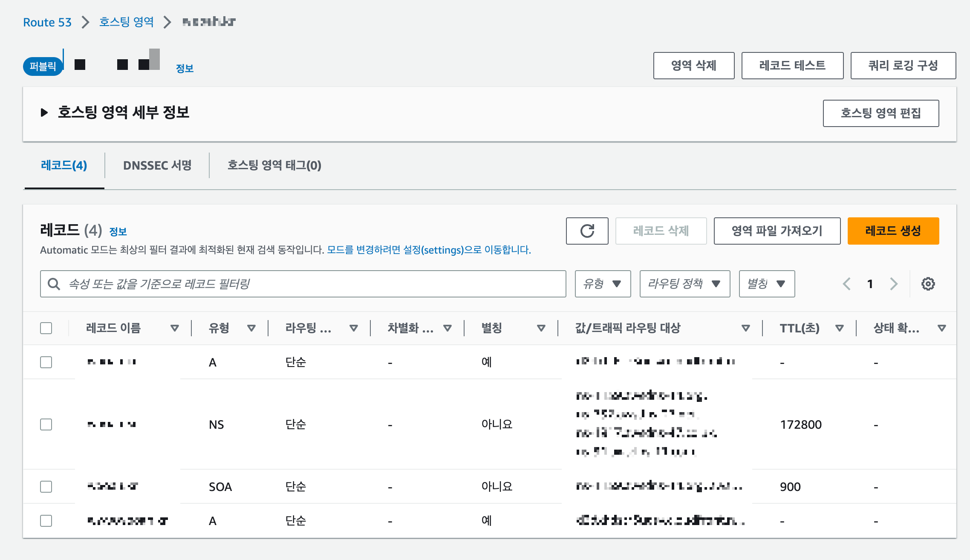Open table settings gear icon
970x560 pixels.
pyautogui.click(x=928, y=284)
